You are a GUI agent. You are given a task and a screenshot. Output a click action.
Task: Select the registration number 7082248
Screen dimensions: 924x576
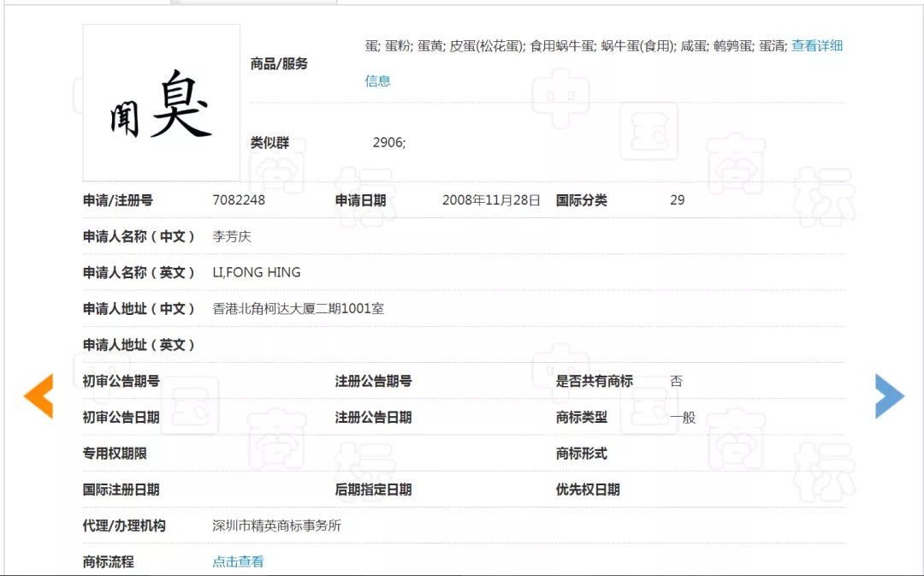click(x=239, y=200)
